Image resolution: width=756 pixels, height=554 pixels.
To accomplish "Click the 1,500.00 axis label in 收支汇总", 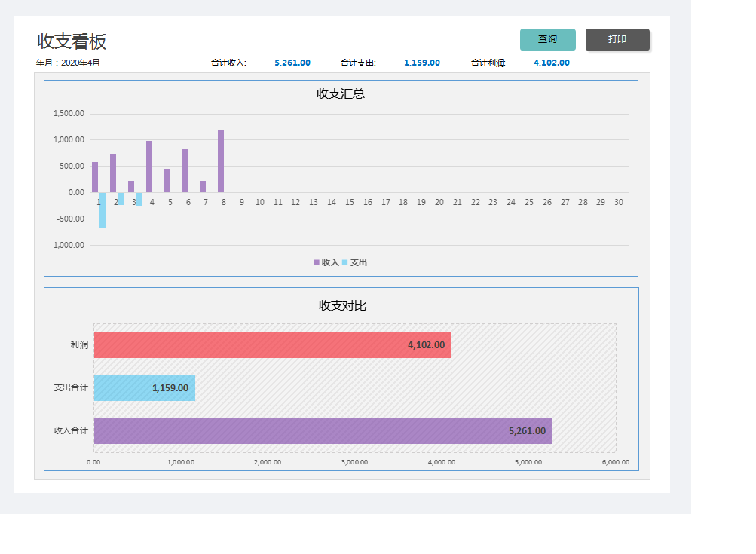I will [x=69, y=114].
